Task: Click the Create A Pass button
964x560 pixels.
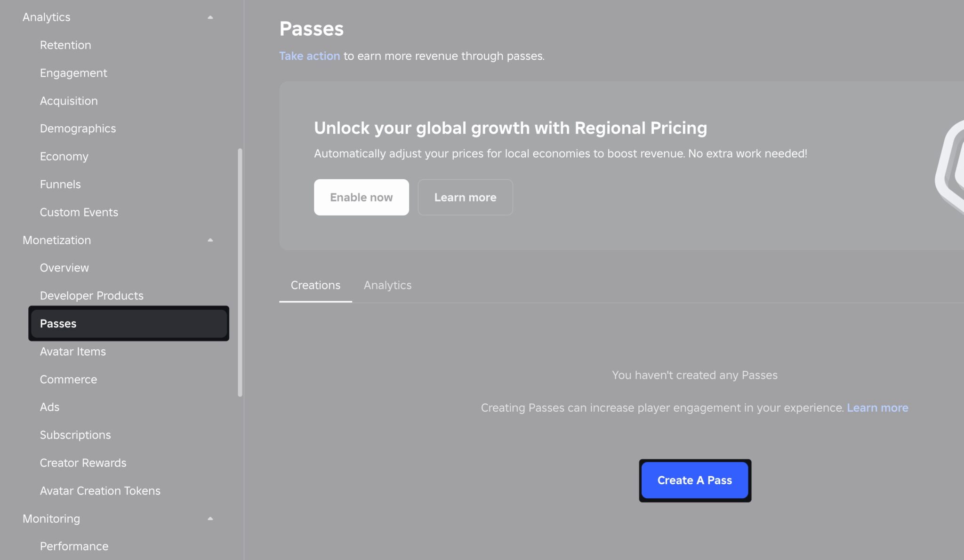Action: click(x=694, y=480)
